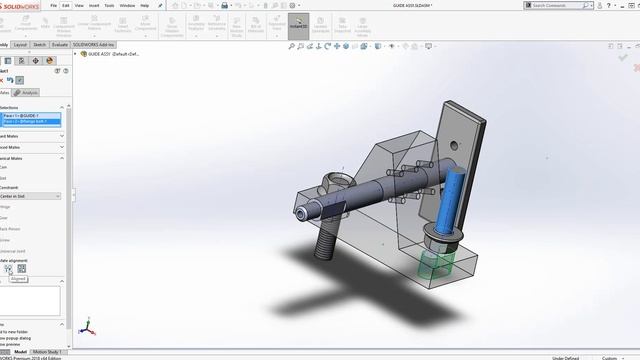Click the Home icon in quick toolbar

point(175,6)
